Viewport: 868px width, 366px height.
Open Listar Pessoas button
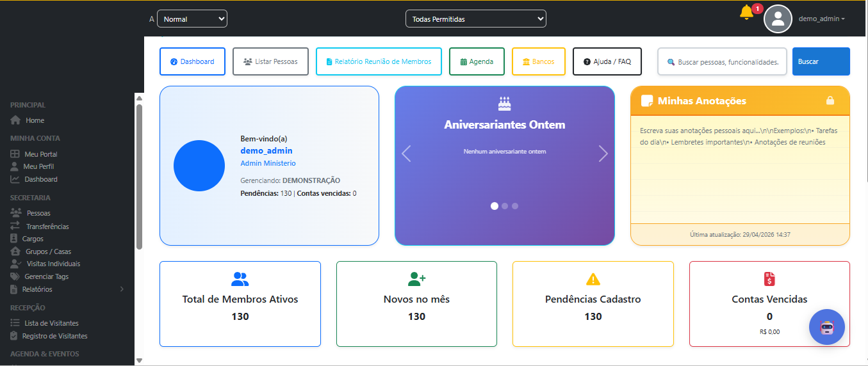[270, 61]
